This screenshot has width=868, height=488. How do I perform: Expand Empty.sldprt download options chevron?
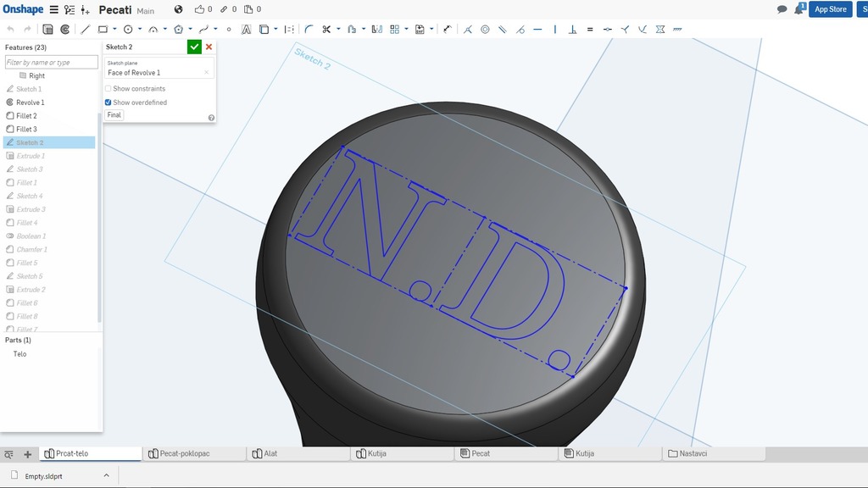click(x=106, y=475)
